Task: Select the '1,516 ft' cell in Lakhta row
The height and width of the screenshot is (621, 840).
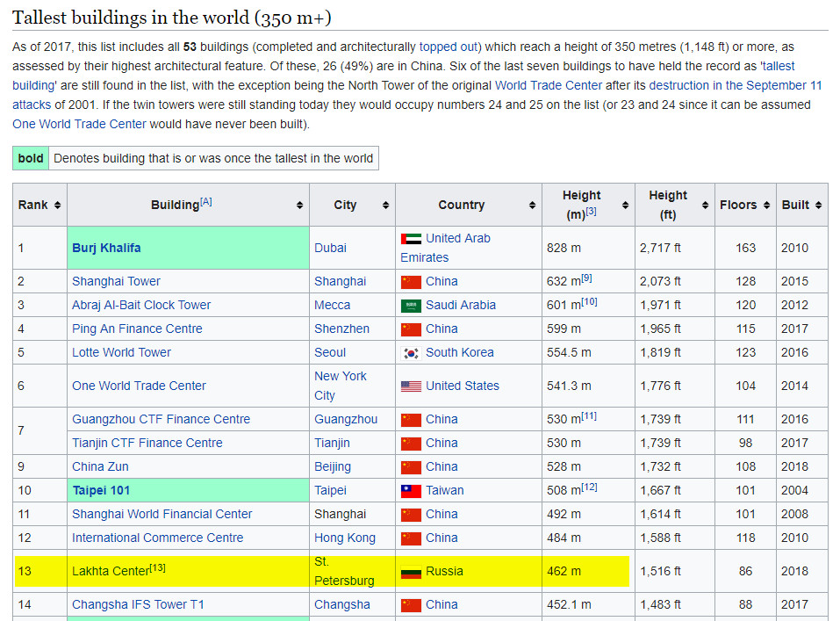Action: [x=674, y=571]
